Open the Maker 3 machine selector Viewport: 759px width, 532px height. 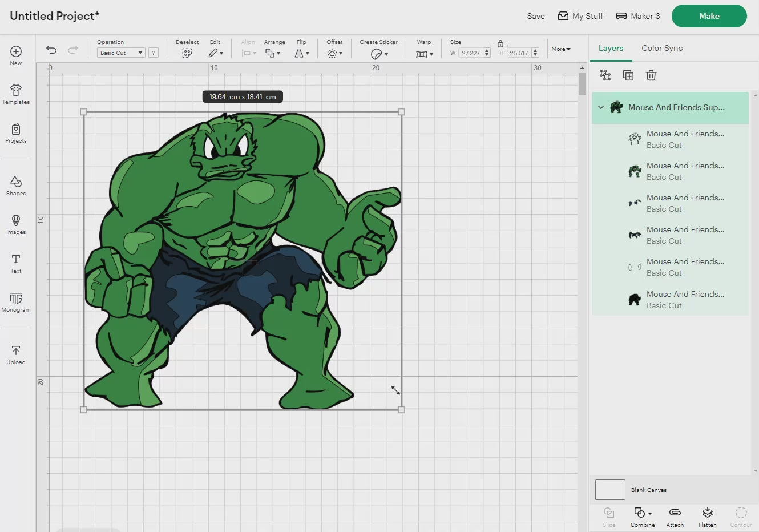tap(638, 16)
